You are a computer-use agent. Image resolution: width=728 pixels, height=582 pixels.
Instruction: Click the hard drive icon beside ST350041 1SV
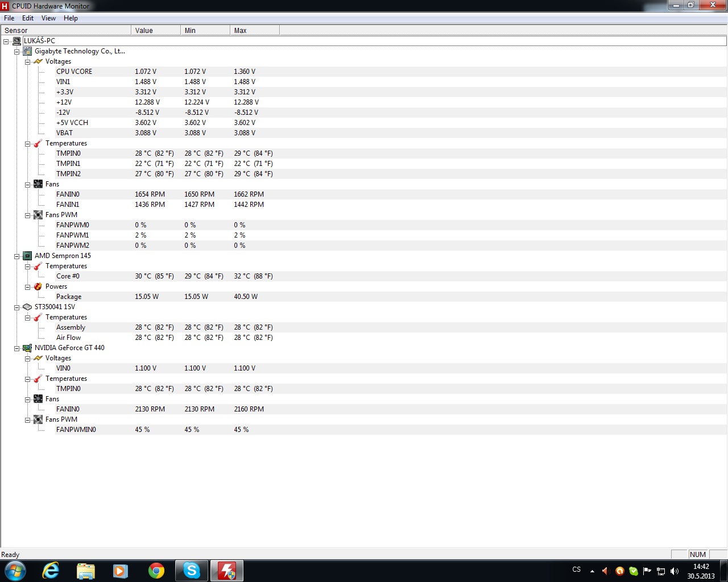tap(27, 307)
